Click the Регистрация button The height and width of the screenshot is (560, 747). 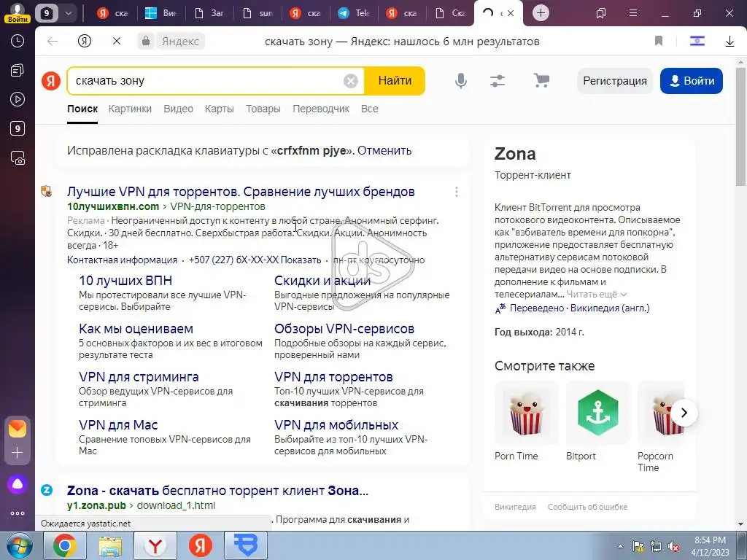click(x=615, y=81)
